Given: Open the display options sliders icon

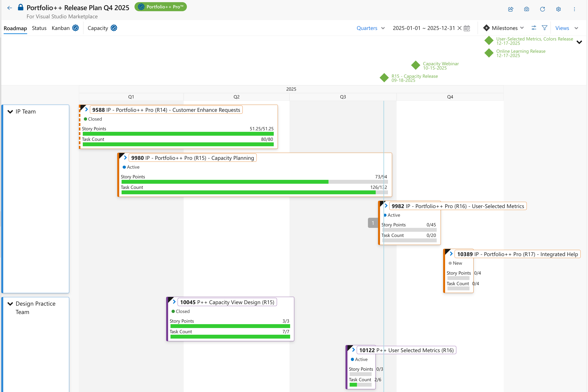Looking at the screenshot, I should [x=534, y=28].
